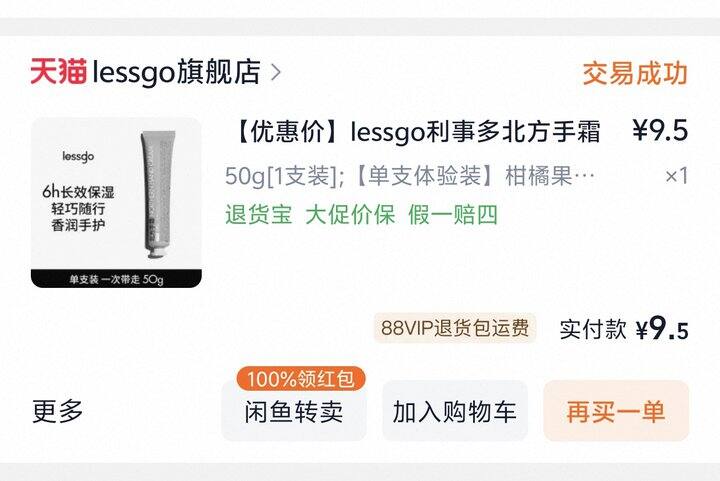
Task: View the 交易成功 order status
Action: click(x=635, y=73)
